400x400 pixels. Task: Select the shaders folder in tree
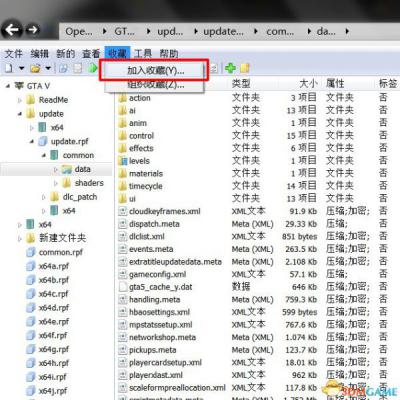89,183
